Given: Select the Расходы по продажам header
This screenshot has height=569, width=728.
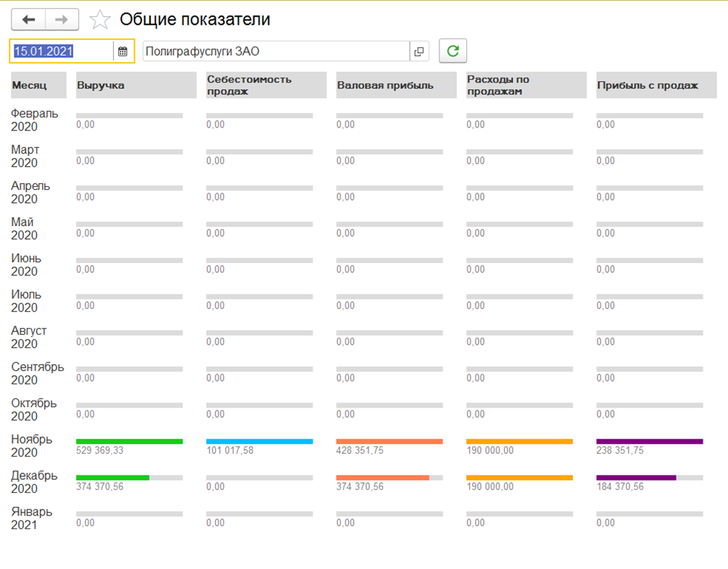Looking at the screenshot, I should [x=526, y=85].
